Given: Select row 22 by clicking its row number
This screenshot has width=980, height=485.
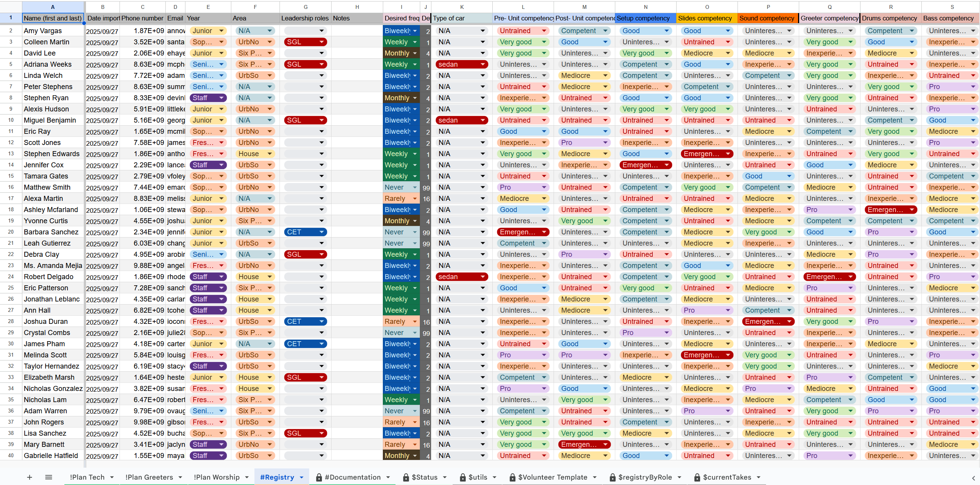Looking at the screenshot, I should pyautogui.click(x=11, y=254).
